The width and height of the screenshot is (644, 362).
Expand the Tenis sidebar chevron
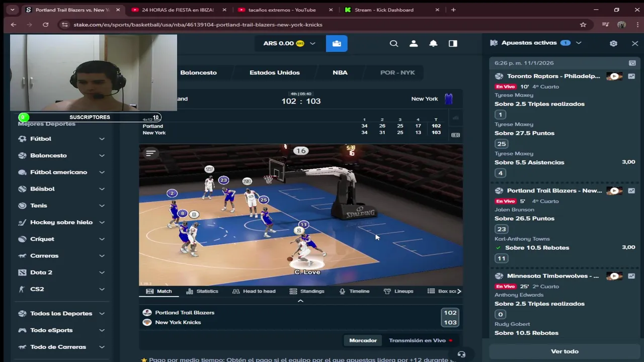point(102,206)
